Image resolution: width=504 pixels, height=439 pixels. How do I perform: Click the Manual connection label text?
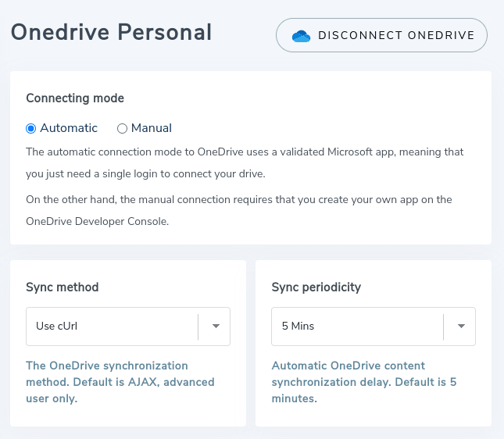(x=152, y=128)
